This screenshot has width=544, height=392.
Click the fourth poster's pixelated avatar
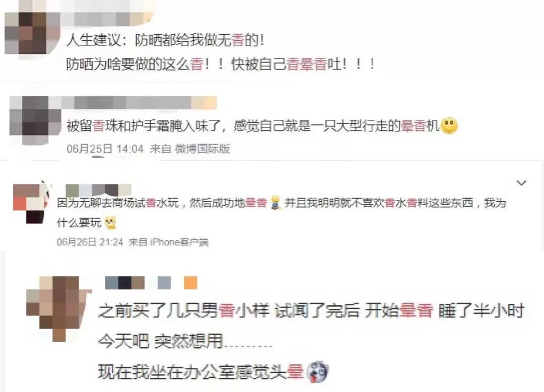coord(58,309)
